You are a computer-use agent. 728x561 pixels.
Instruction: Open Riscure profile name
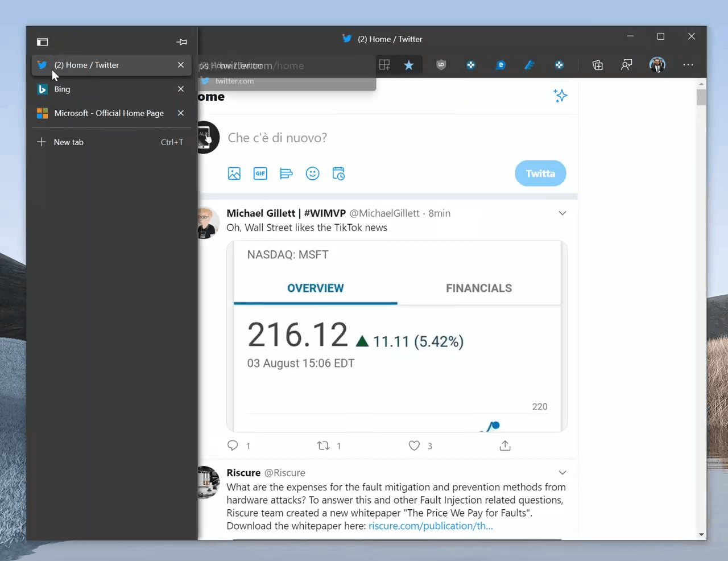click(243, 473)
